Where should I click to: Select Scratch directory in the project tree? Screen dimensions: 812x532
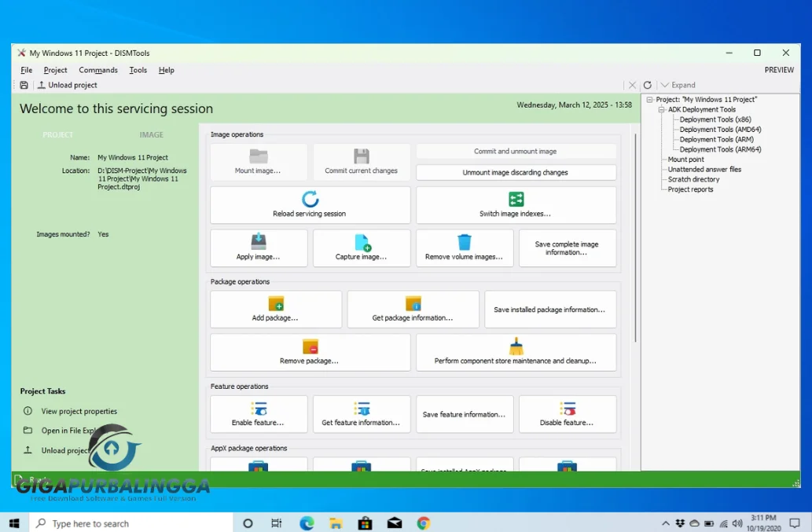coord(693,179)
